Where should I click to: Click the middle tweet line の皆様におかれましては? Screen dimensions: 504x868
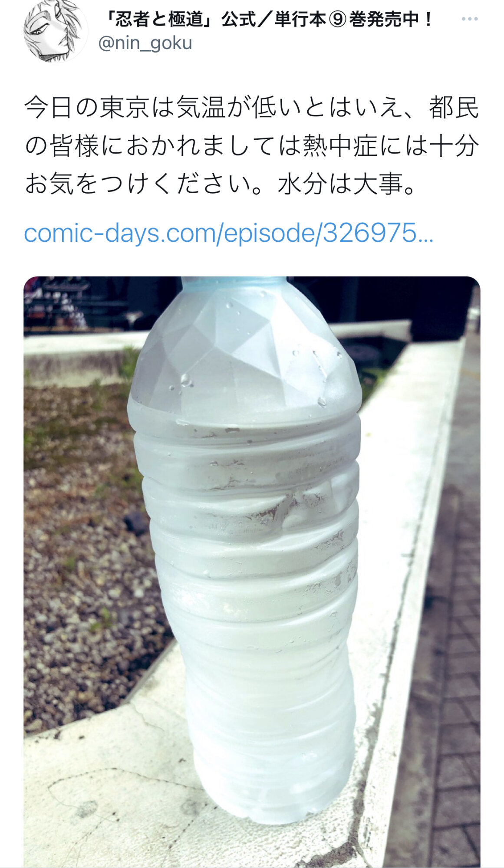pyautogui.click(x=252, y=146)
